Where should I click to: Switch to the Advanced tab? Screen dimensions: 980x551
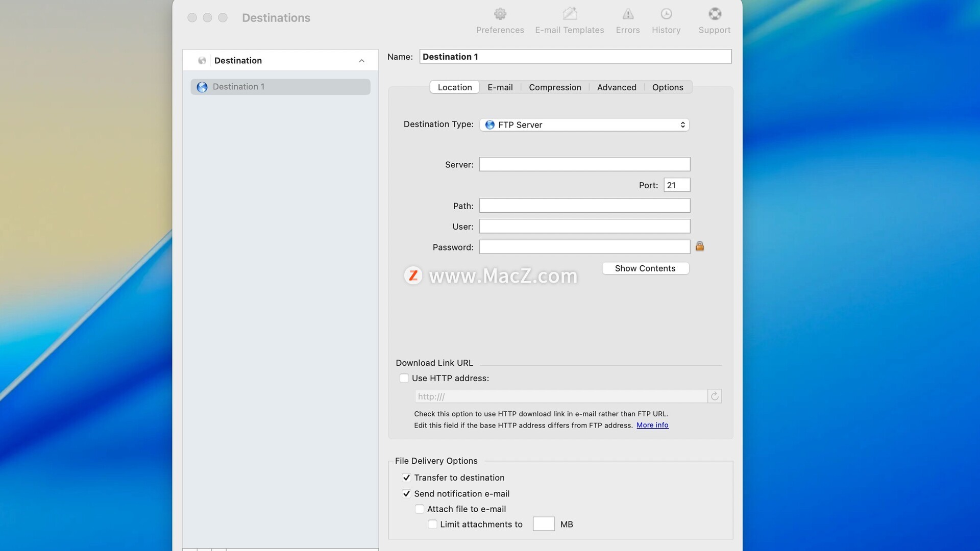coord(617,87)
